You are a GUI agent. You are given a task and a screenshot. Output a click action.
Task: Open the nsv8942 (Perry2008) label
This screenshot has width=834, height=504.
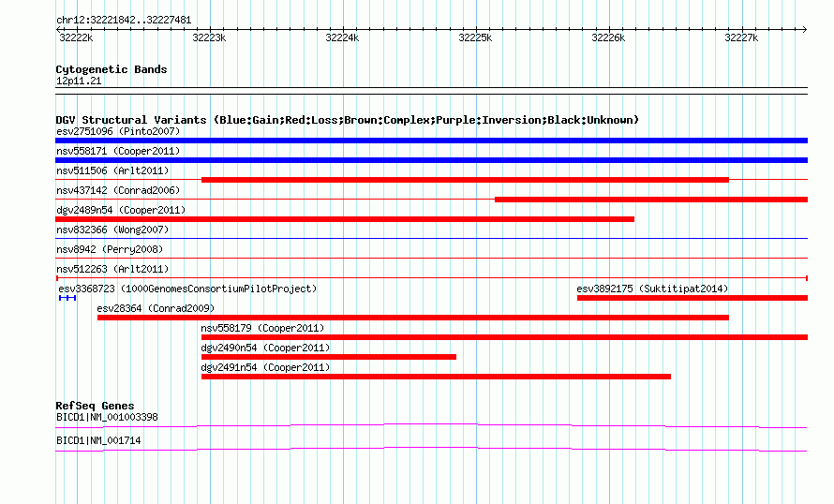110,249
